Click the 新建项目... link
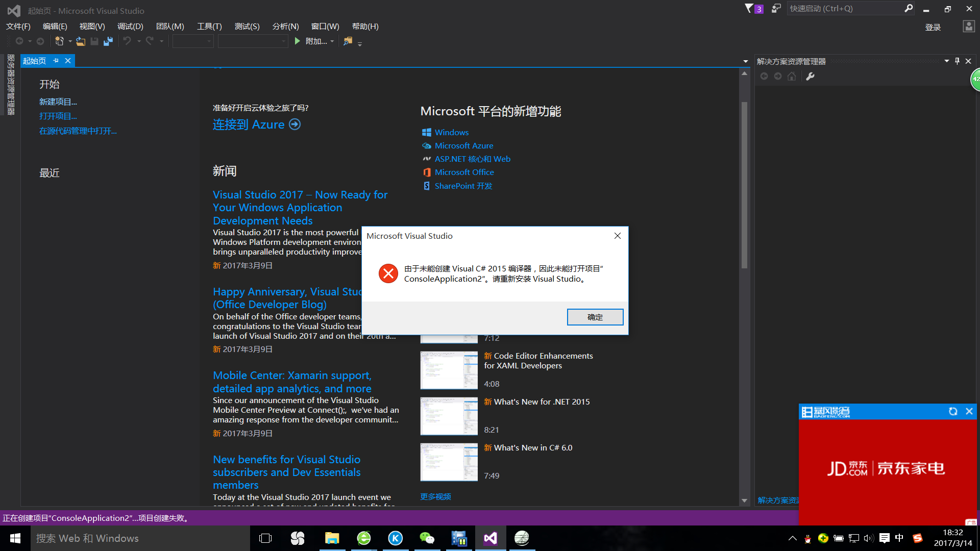 click(x=58, y=102)
